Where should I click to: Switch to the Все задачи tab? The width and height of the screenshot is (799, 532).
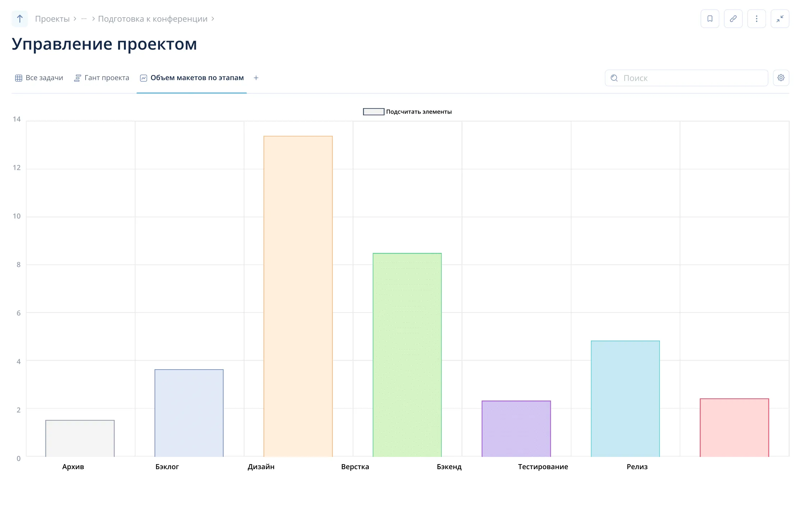click(39, 78)
